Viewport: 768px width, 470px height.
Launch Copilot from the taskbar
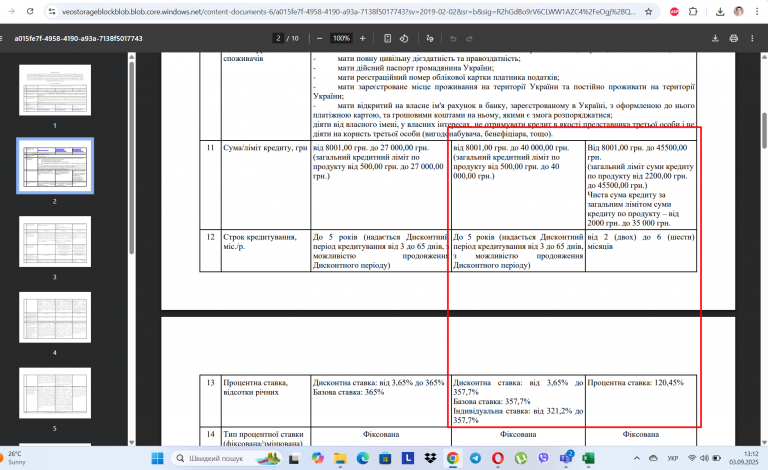click(317, 458)
